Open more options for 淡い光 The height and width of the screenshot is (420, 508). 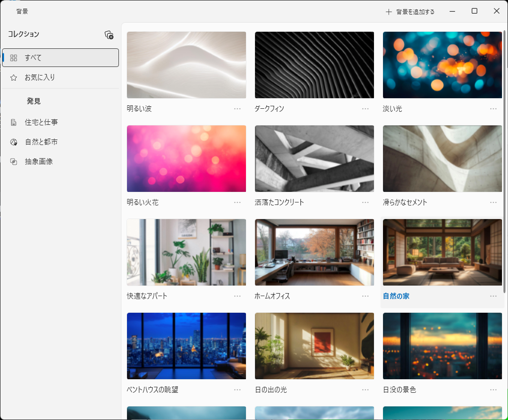pos(493,109)
